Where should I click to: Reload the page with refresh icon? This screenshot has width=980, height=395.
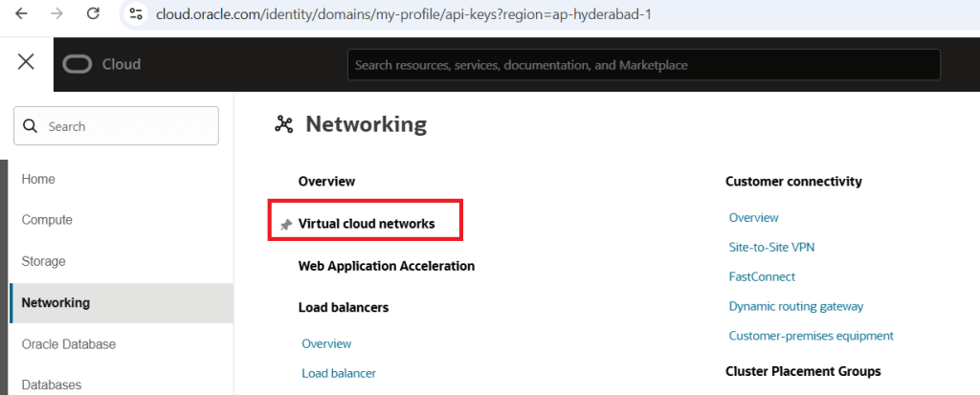click(x=93, y=14)
